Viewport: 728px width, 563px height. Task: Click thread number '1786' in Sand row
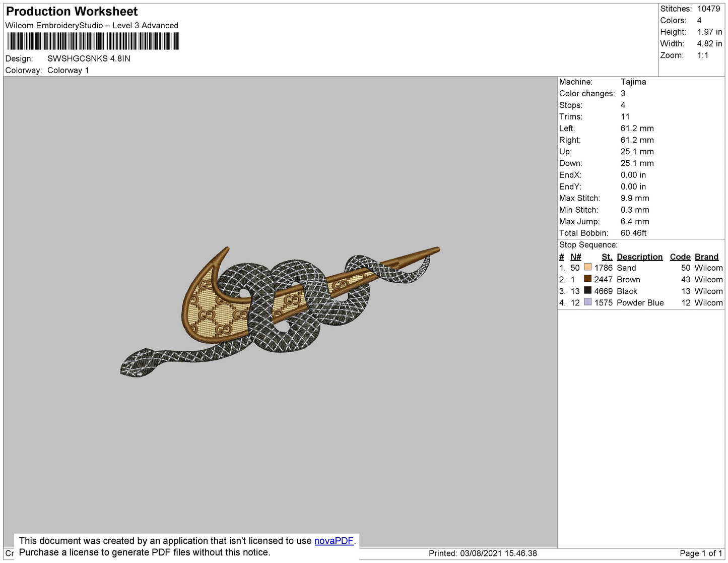(603, 268)
